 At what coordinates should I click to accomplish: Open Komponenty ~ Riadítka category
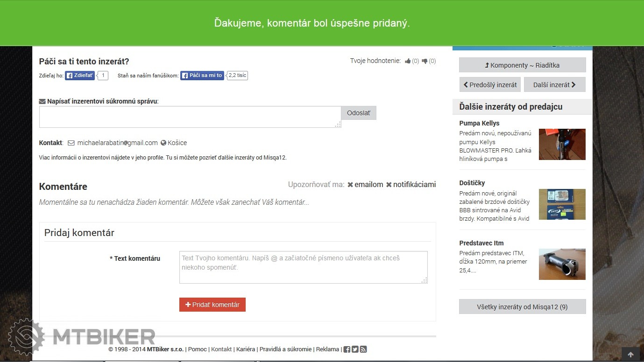pos(522,65)
